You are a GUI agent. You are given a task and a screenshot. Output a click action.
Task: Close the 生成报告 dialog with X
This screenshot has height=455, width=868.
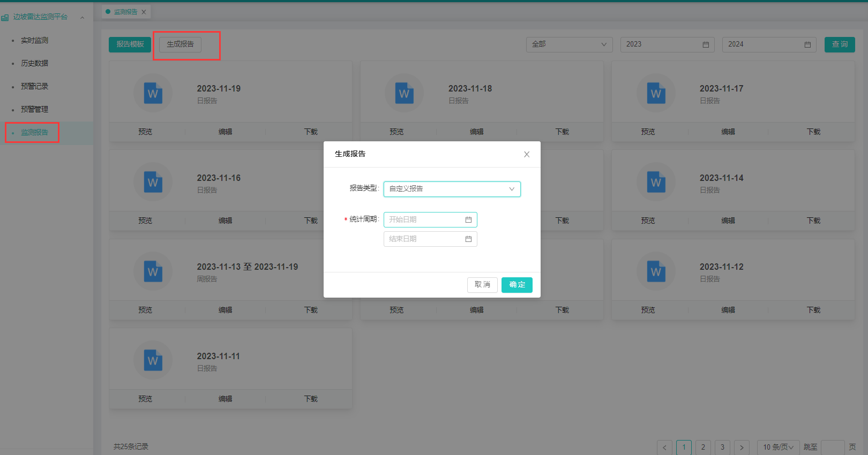click(527, 154)
